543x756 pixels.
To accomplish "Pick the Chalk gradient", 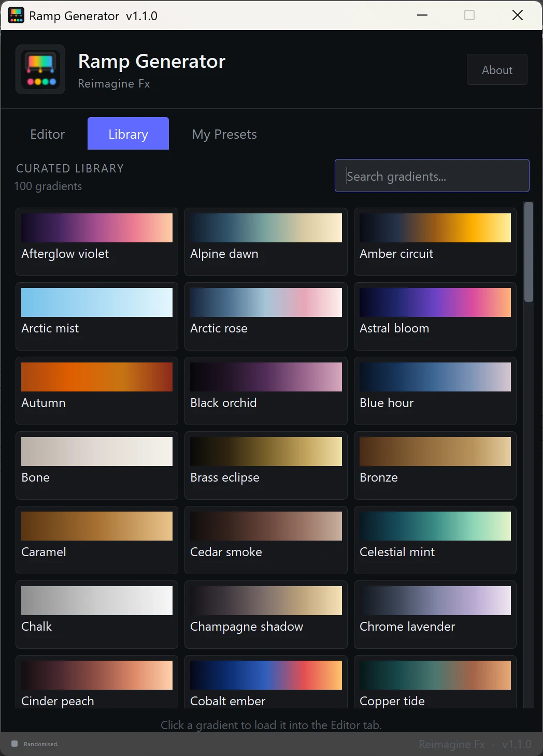I will 97,614.
